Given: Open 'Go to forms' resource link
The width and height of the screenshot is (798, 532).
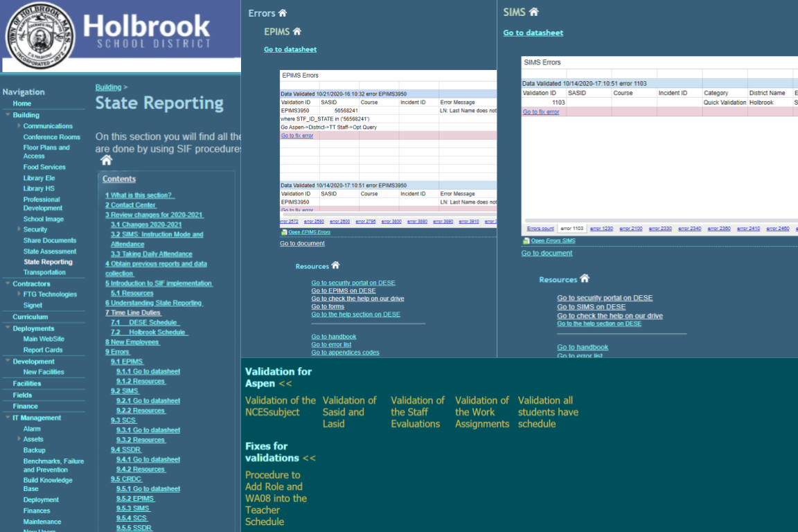Looking at the screenshot, I should [328, 306].
